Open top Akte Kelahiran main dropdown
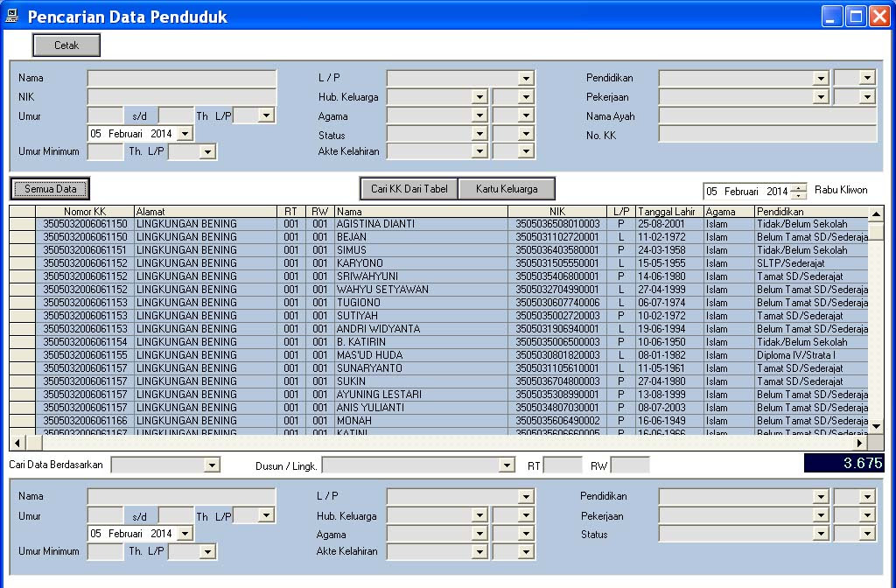The width and height of the screenshot is (896, 588). click(x=479, y=151)
